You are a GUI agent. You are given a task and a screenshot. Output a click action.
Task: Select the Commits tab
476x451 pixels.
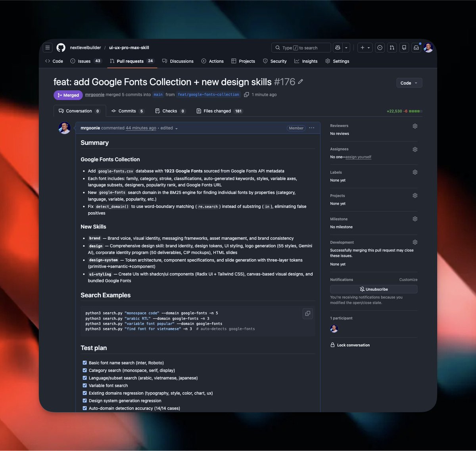click(x=127, y=111)
